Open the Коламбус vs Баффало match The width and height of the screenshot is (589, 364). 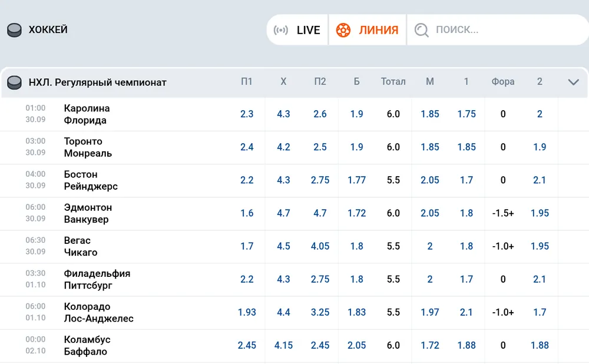pyautogui.click(x=87, y=346)
